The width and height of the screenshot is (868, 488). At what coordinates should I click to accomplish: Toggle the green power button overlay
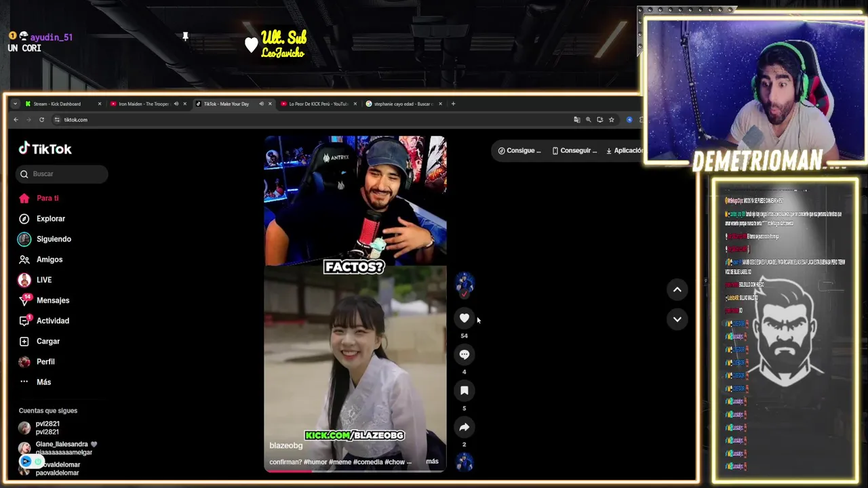(x=39, y=462)
